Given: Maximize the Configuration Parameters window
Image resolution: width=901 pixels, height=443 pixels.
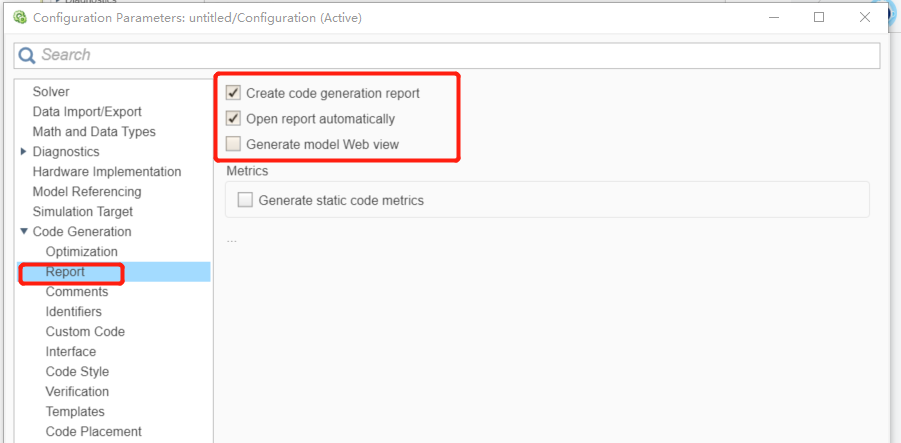Looking at the screenshot, I should coord(819,17).
